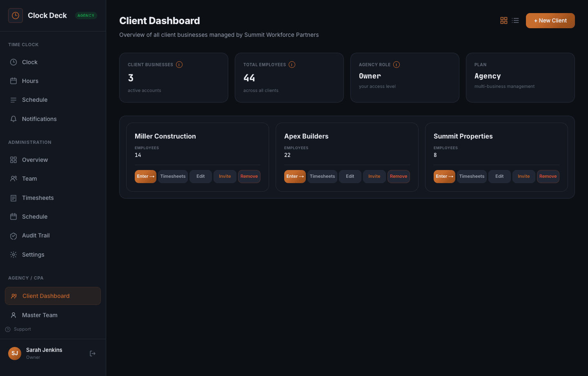This screenshot has height=376, width=588.
Task: Remove the Apex Builders client
Action: coord(399,177)
